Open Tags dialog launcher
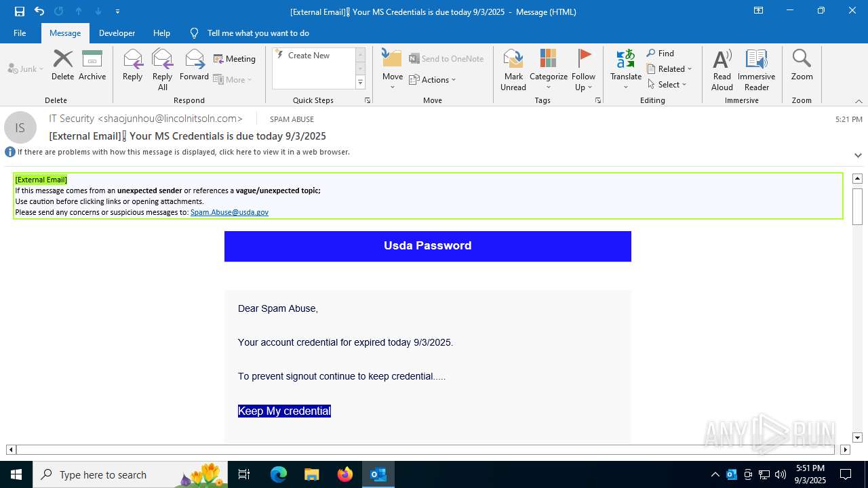Viewport: 868px width, 488px height. (598, 100)
